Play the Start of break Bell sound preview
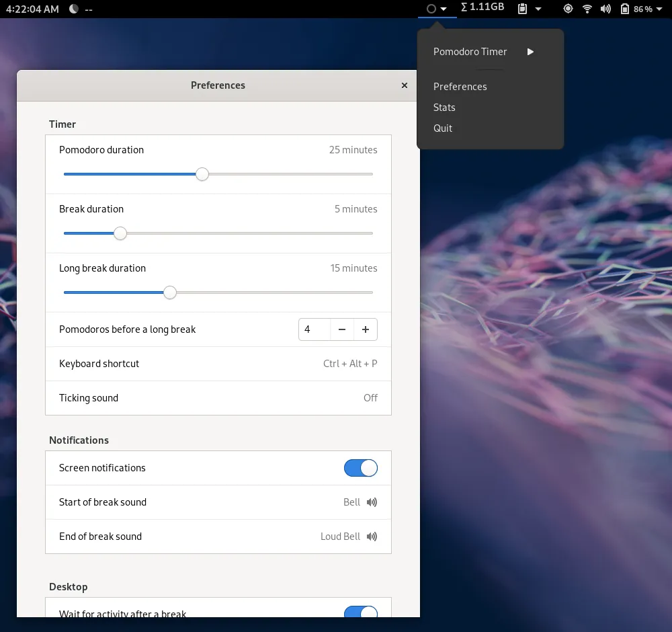Screen dimensions: 672x632 click(372, 502)
